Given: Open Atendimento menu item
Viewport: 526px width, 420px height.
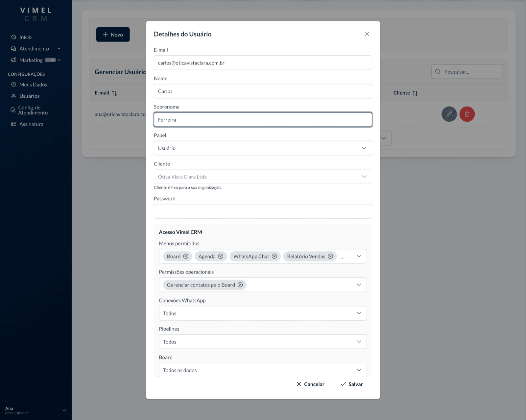Looking at the screenshot, I should click(x=34, y=48).
